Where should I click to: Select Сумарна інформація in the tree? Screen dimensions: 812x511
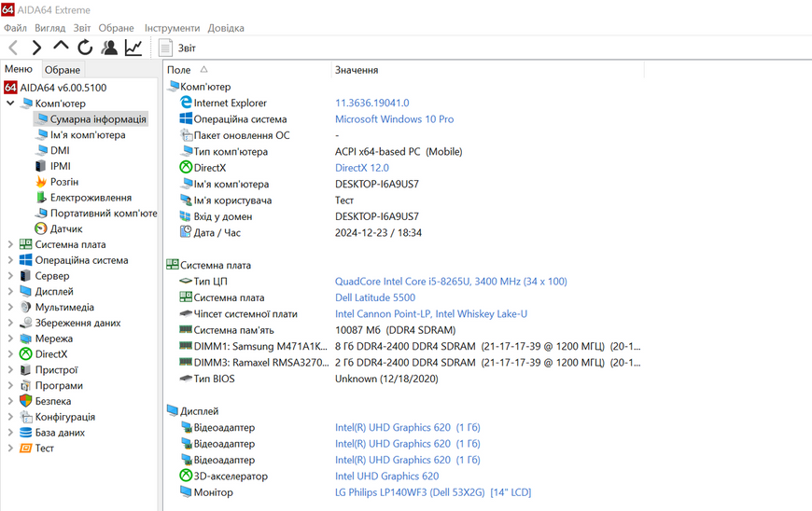tap(91, 119)
